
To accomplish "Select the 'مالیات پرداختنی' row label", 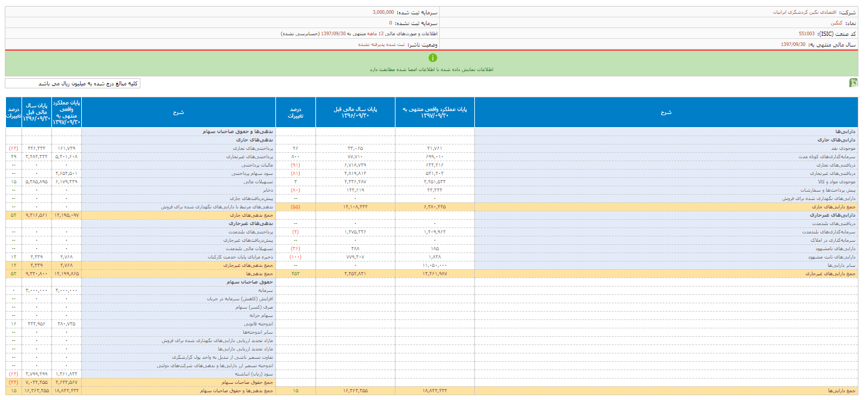I will (257, 164).
